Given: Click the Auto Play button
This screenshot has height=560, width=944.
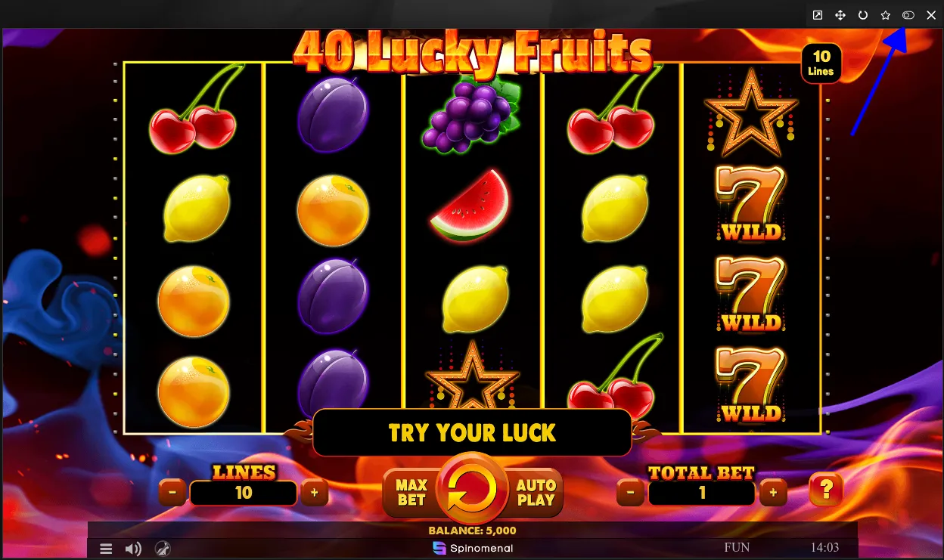Looking at the screenshot, I should pyautogui.click(x=536, y=493).
